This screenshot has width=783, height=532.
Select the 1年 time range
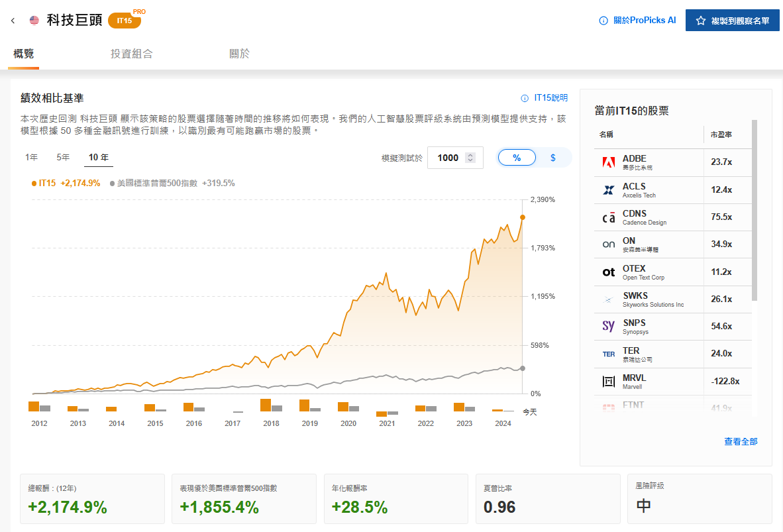pyautogui.click(x=31, y=158)
